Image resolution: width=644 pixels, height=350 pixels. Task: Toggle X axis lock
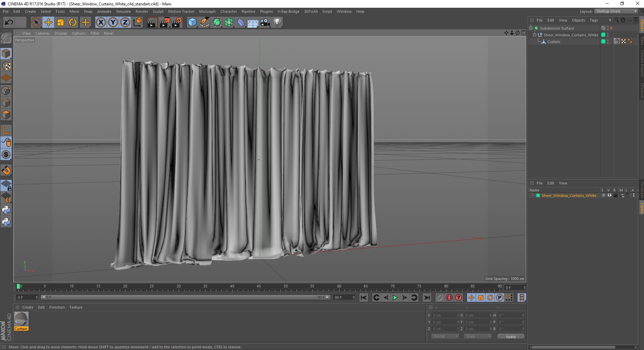coord(101,23)
